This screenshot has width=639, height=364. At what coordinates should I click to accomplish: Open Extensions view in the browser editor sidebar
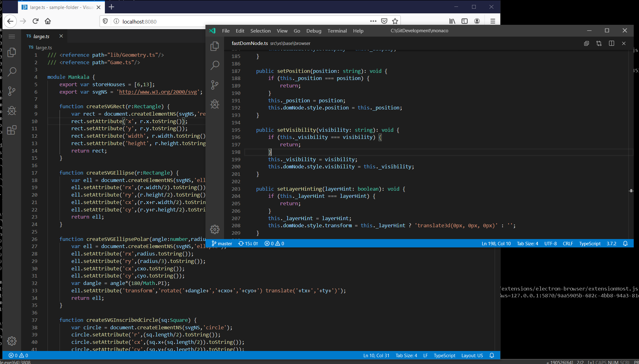tap(12, 130)
